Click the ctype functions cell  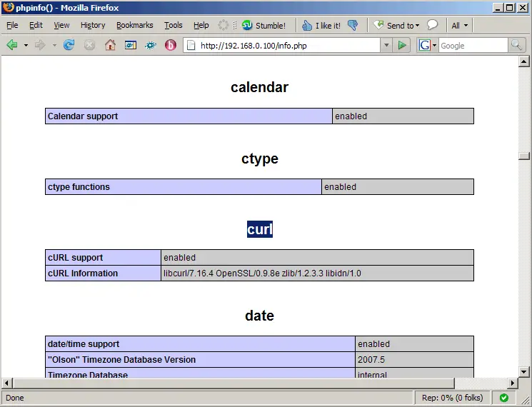pos(184,187)
